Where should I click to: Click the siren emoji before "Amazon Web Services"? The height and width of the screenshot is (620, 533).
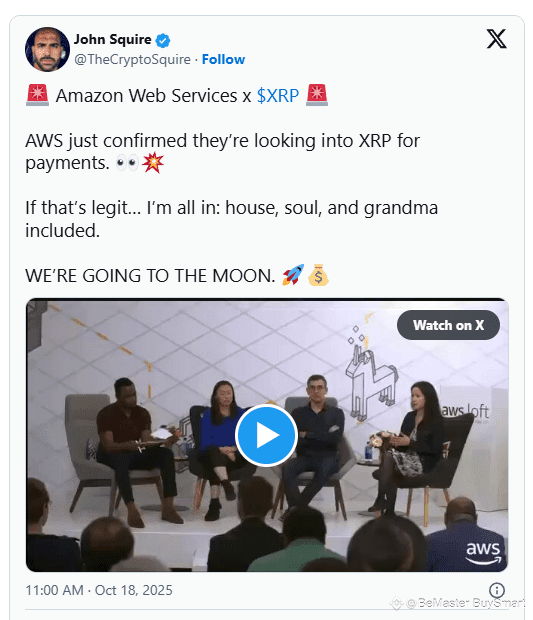(x=38, y=95)
